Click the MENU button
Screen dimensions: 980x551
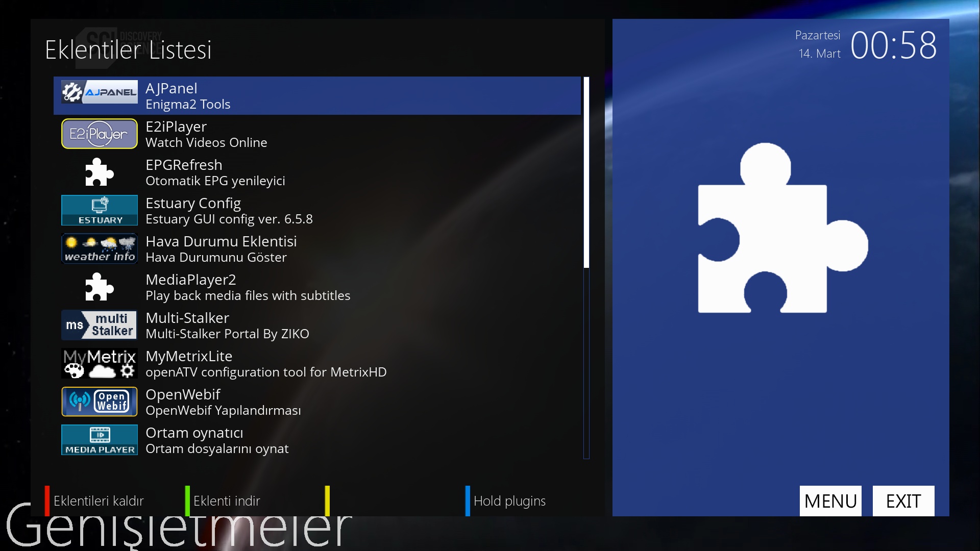tap(830, 501)
